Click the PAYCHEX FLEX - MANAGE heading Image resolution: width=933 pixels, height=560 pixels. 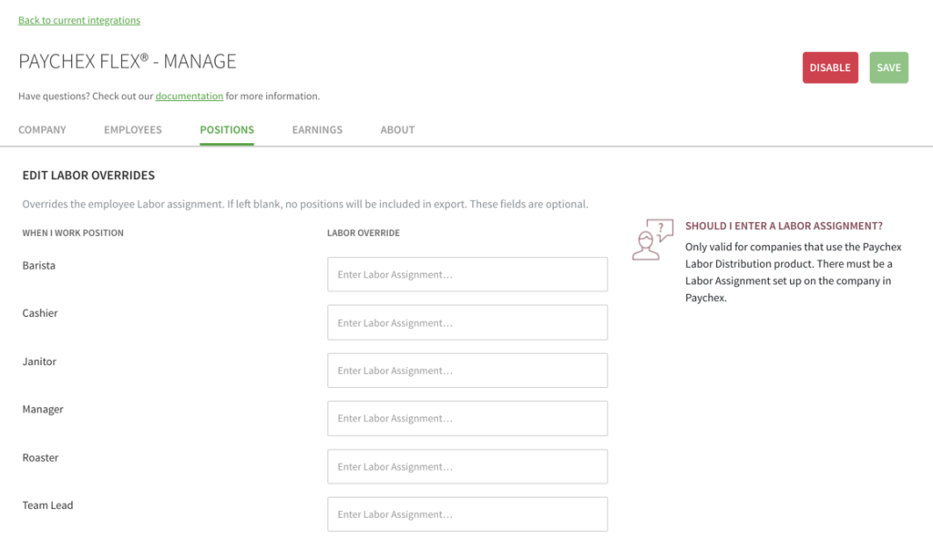127,61
